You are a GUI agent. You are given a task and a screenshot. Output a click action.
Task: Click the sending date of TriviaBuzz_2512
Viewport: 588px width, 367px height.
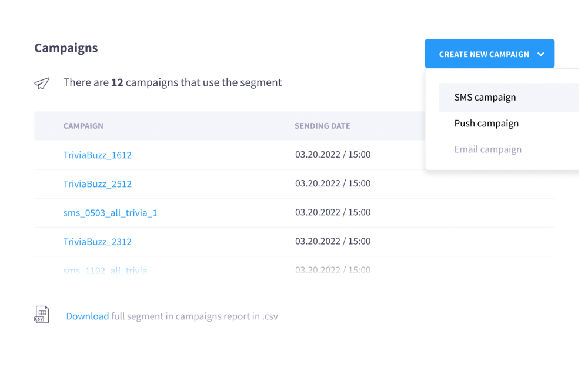tap(333, 183)
